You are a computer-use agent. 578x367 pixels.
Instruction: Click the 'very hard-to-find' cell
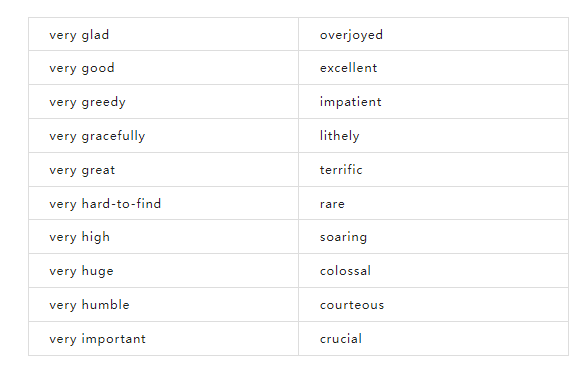point(163,203)
